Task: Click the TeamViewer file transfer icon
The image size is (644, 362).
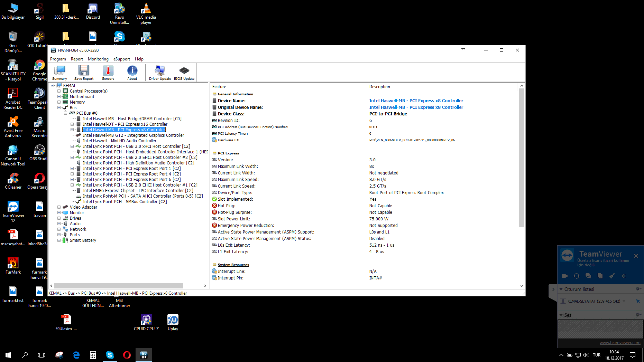Action: tap(600, 276)
